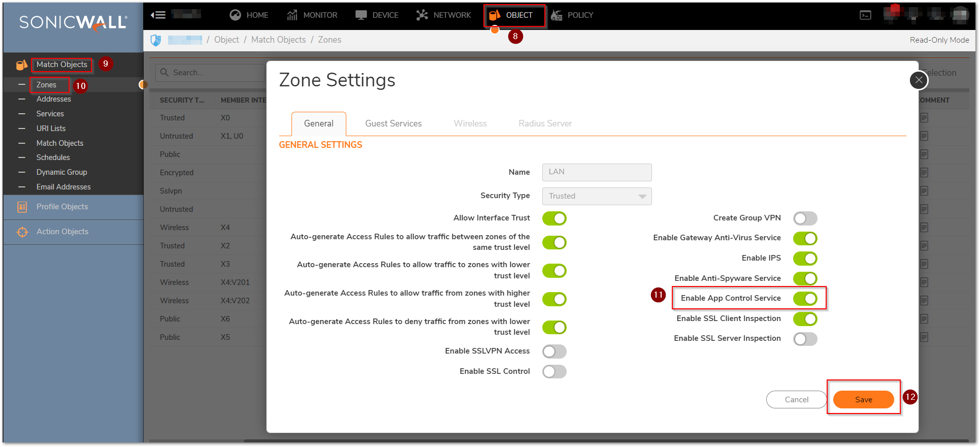
Task: Click the Save button
Action: coord(863,400)
